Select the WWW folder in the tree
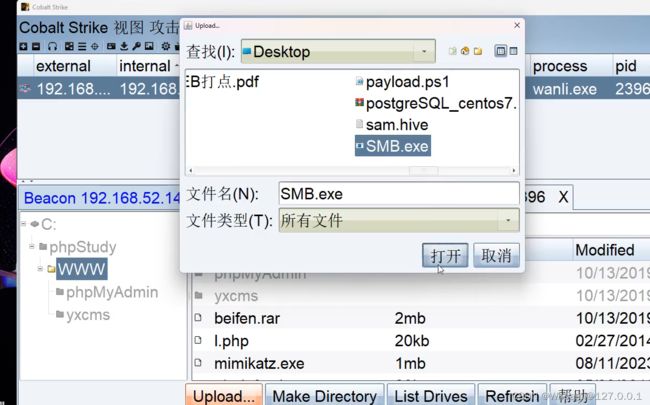The height and width of the screenshot is (405, 650). click(82, 269)
